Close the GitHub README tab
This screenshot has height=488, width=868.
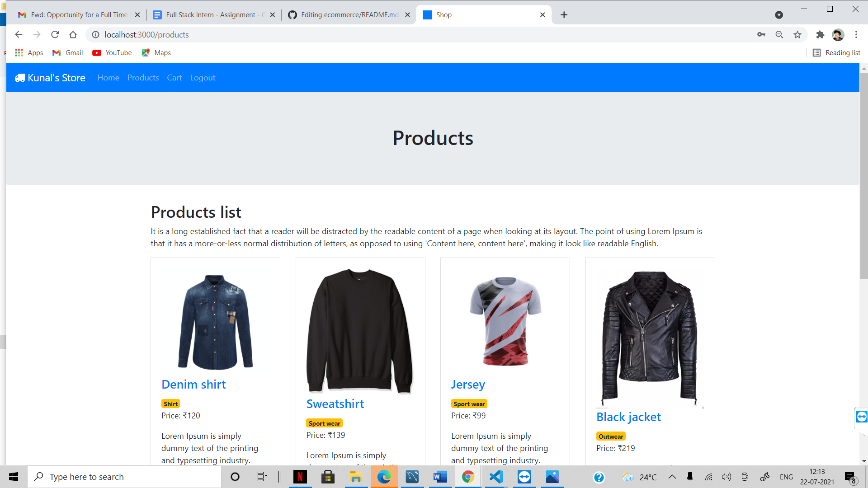coord(407,15)
